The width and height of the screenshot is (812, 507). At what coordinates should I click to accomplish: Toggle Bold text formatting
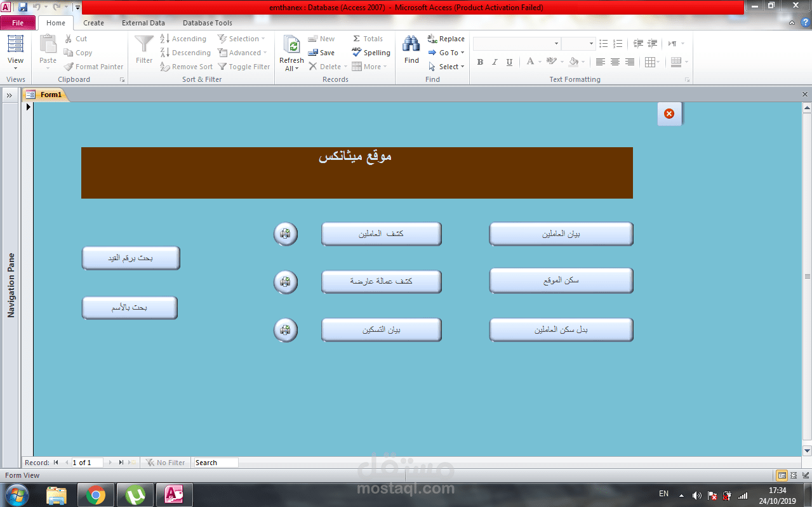[x=480, y=62]
